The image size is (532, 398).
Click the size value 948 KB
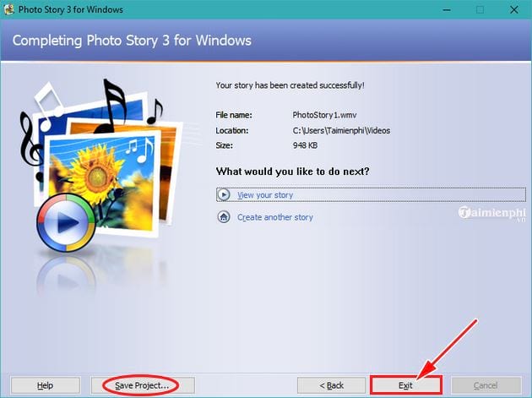pos(305,145)
